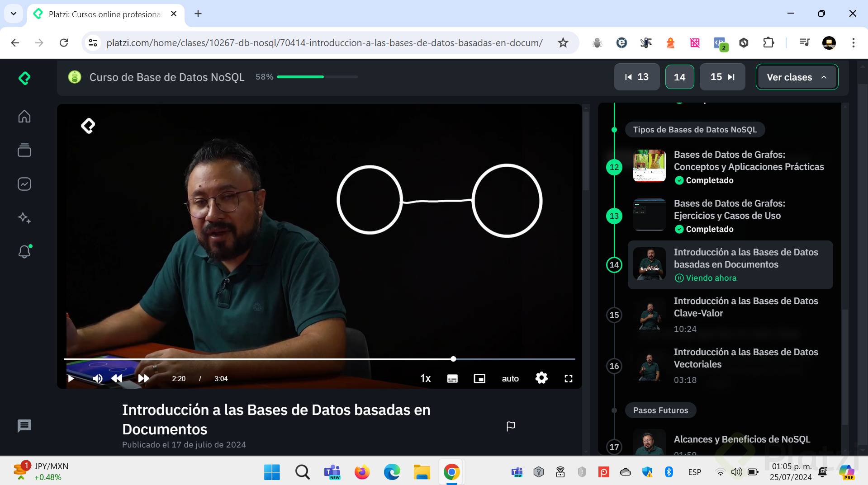Image resolution: width=868 pixels, height=485 pixels.
Task: Click thumbnail of lesson 13
Action: 649,215
